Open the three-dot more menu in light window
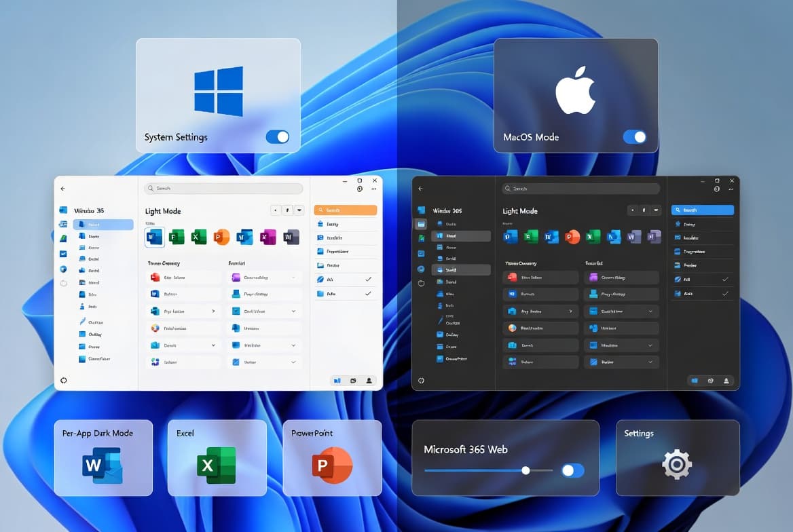This screenshot has width=793, height=532. tap(373, 189)
